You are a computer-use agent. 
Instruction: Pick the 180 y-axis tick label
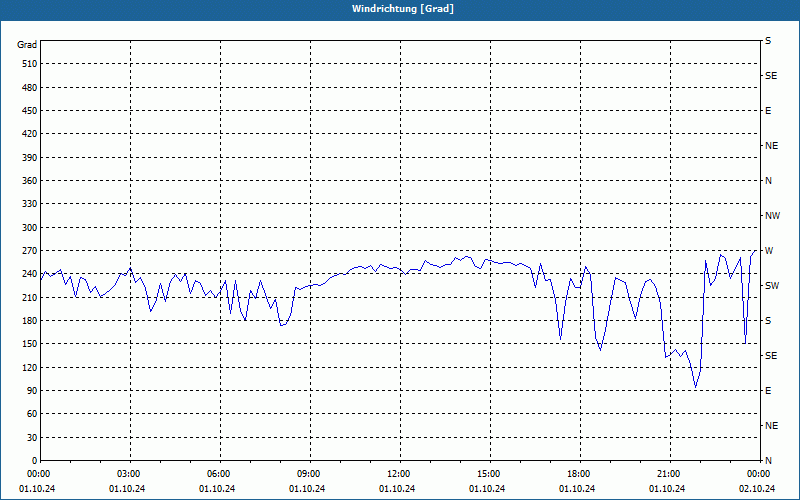coord(30,321)
